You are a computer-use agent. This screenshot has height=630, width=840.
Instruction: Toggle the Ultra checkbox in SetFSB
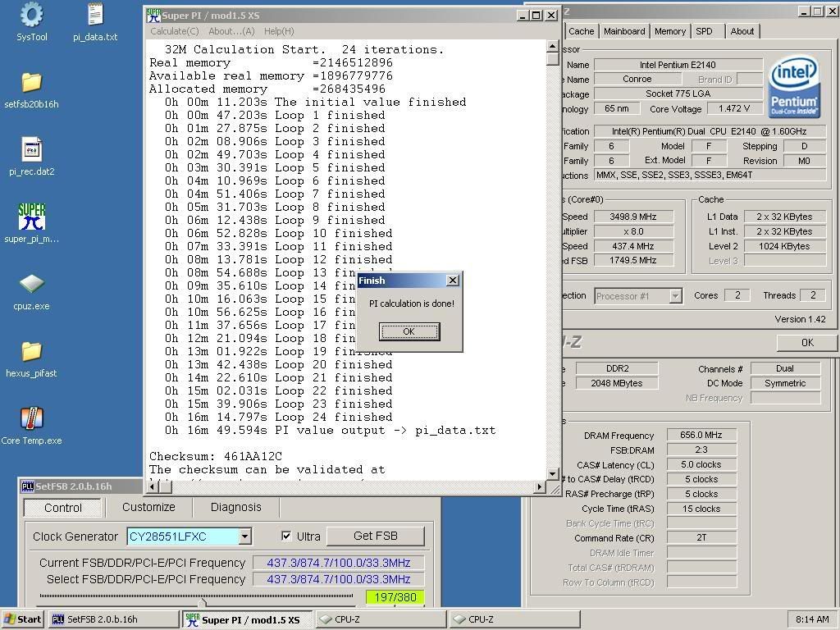pos(286,536)
